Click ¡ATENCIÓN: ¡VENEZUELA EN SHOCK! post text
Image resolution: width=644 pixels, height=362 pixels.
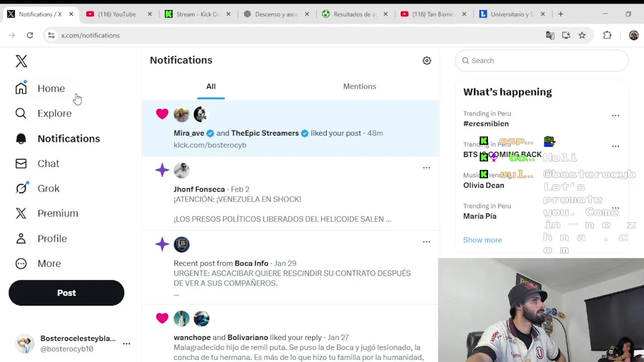237,199
